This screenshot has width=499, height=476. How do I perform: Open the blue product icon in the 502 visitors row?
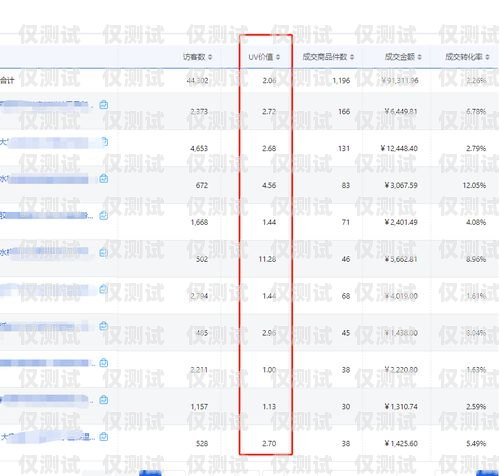[104, 252]
